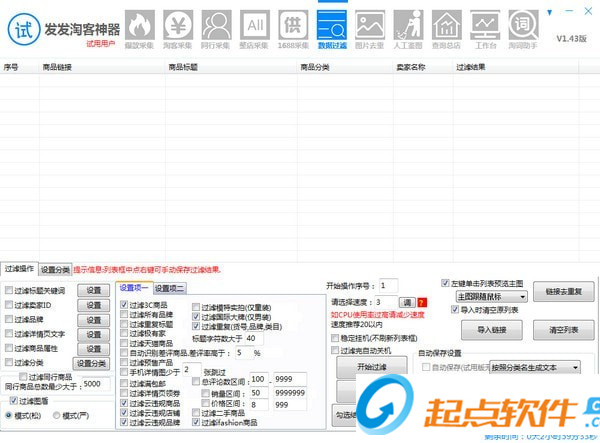Select the 模式(松) radio button
Screen dimensions: 600x443
click(x=8, y=415)
